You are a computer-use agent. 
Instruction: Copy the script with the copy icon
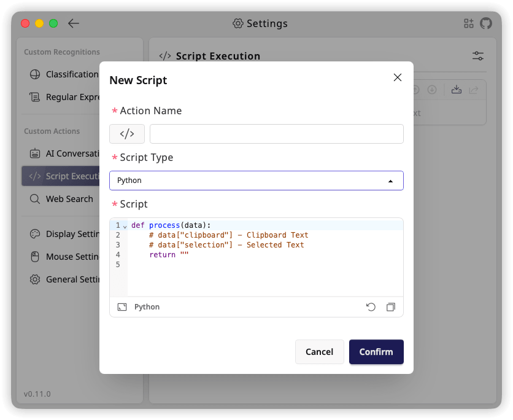pyautogui.click(x=391, y=307)
